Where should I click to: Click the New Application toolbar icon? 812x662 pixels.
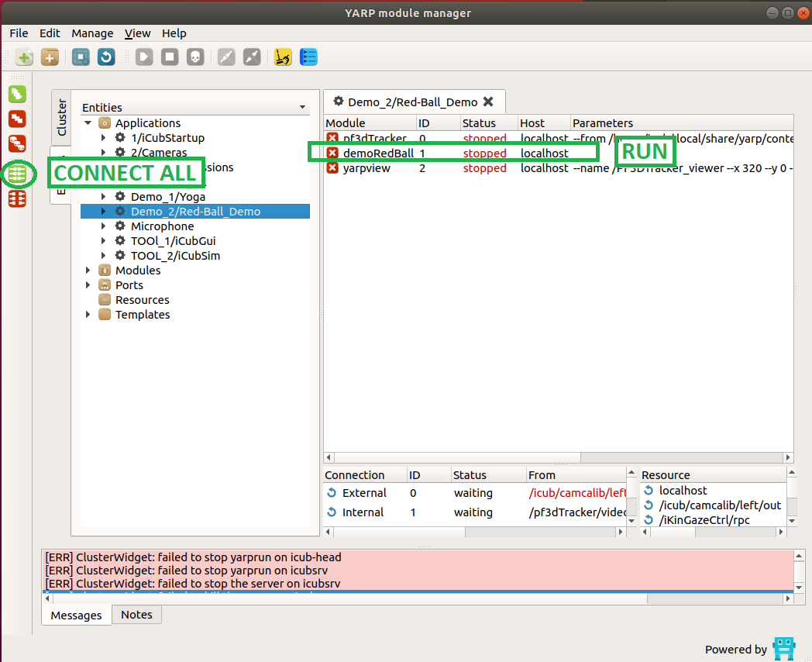(25, 57)
